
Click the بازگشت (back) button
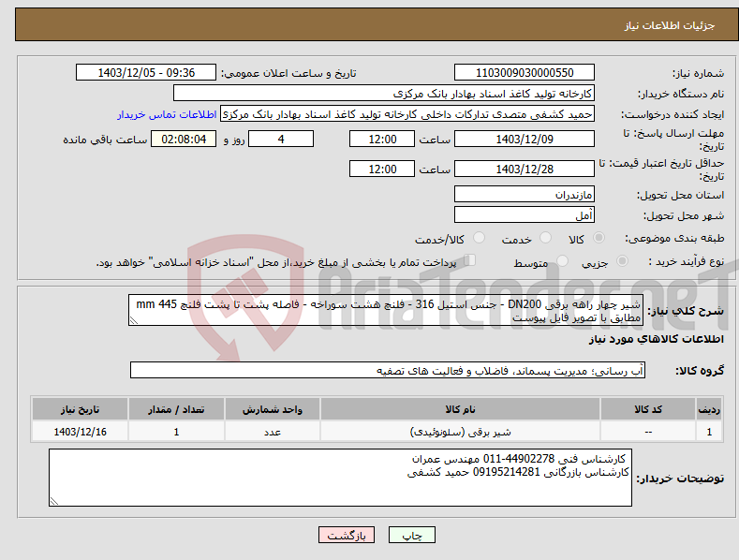[347, 535]
